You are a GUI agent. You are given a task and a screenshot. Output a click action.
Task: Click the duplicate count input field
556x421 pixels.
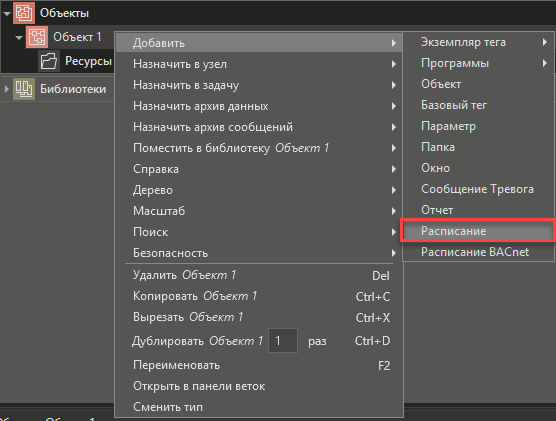[x=283, y=340]
